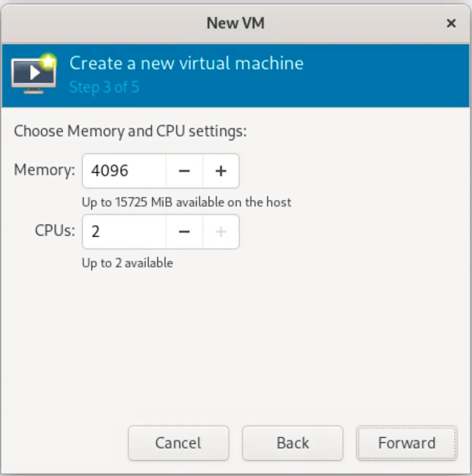The height and width of the screenshot is (476, 472).
Task: Click the 'Choose Memory and CPU settings' text
Action: (x=130, y=131)
